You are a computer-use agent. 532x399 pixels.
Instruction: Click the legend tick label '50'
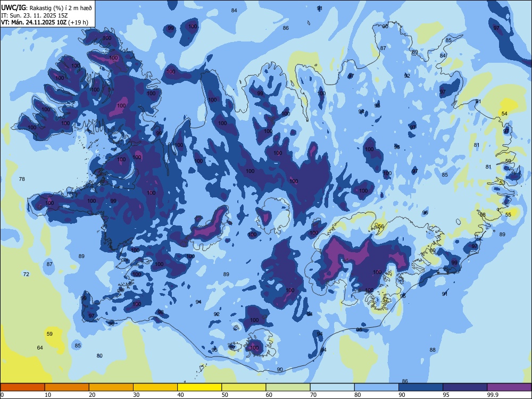coord(225,395)
